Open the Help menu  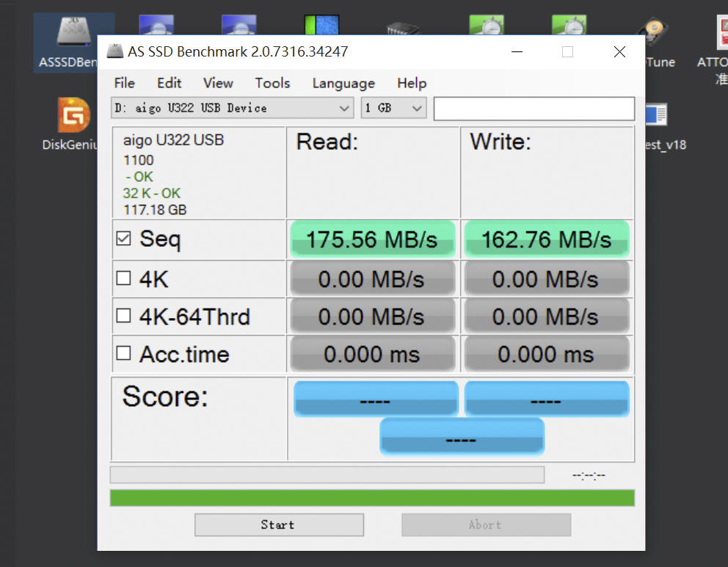coord(412,83)
